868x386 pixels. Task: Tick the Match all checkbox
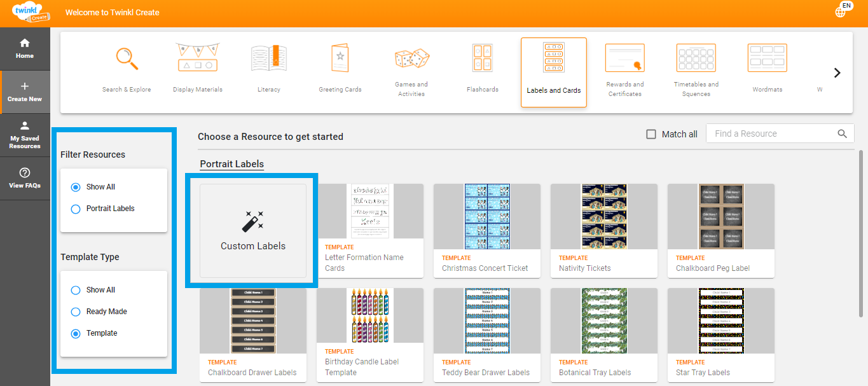point(651,134)
